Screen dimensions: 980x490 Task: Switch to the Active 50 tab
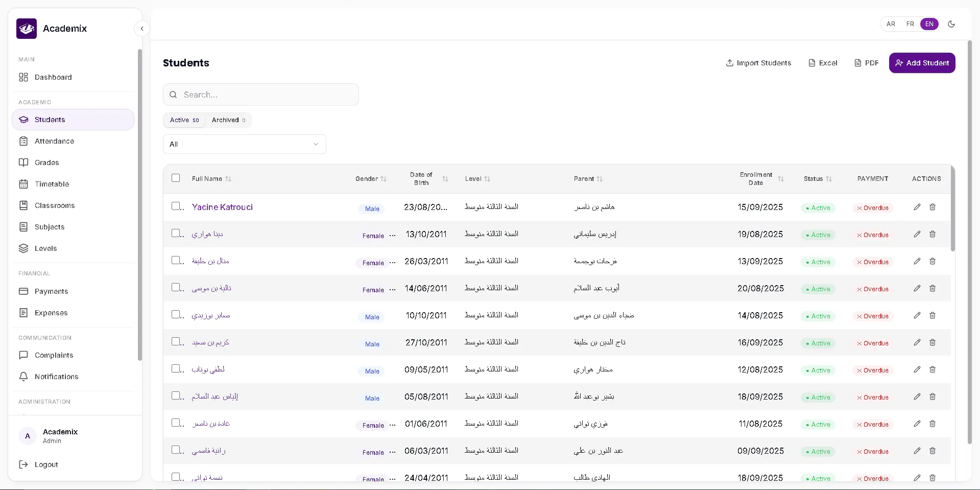tap(184, 120)
